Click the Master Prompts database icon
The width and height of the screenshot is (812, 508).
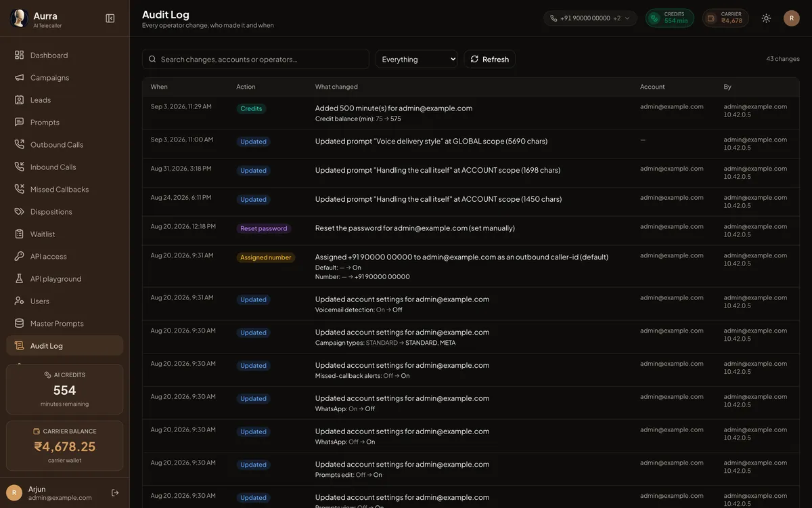(19, 323)
